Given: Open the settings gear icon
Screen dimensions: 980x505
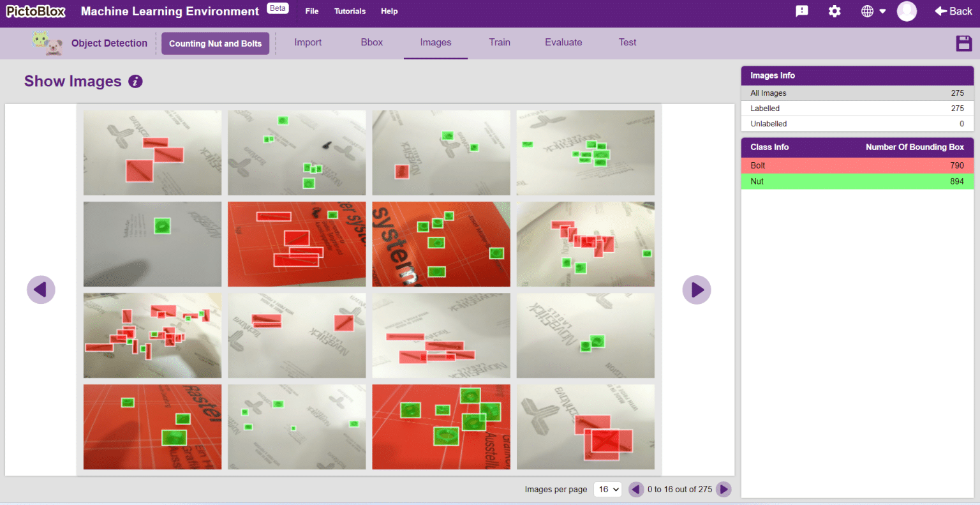Looking at the screenshot, I should (x=835, y=11).
